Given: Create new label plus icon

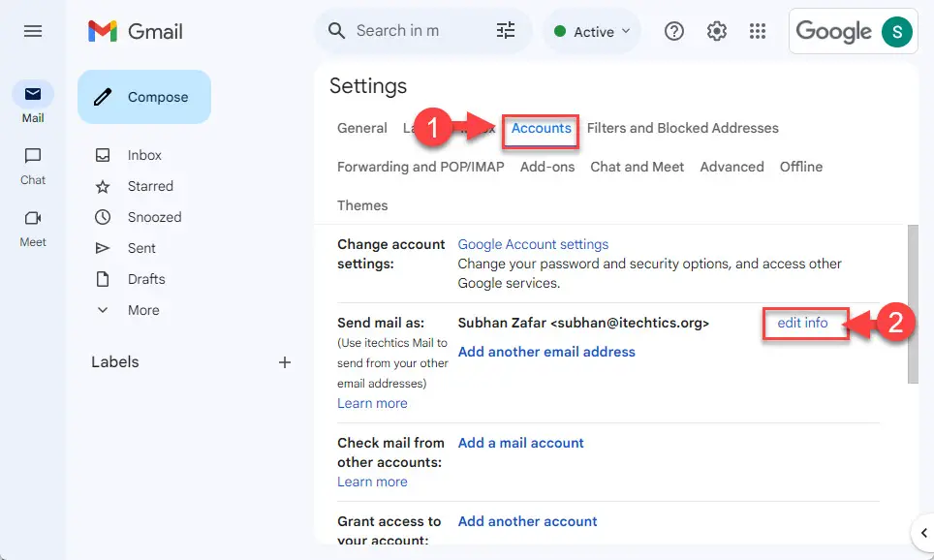Looking at the screenshot, I should [x=285, y=362].
